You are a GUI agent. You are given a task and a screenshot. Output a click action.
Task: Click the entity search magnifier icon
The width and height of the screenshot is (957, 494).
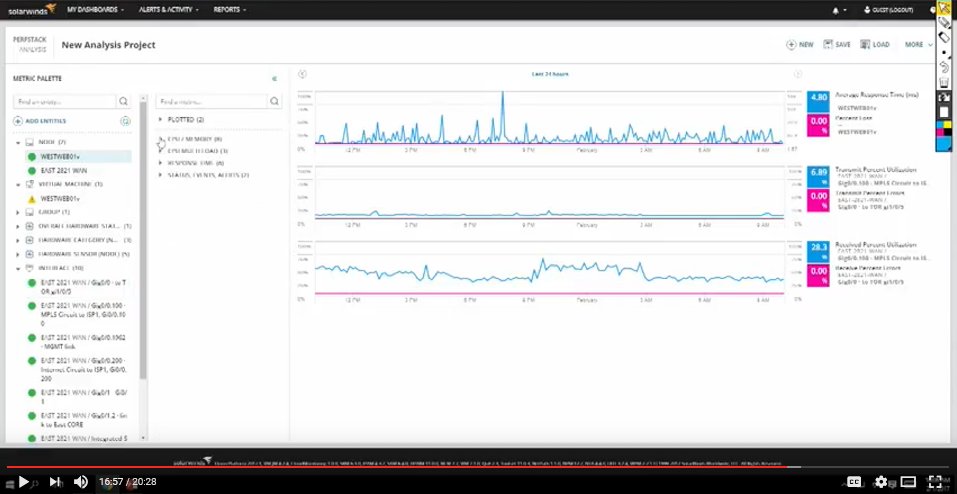124,101
